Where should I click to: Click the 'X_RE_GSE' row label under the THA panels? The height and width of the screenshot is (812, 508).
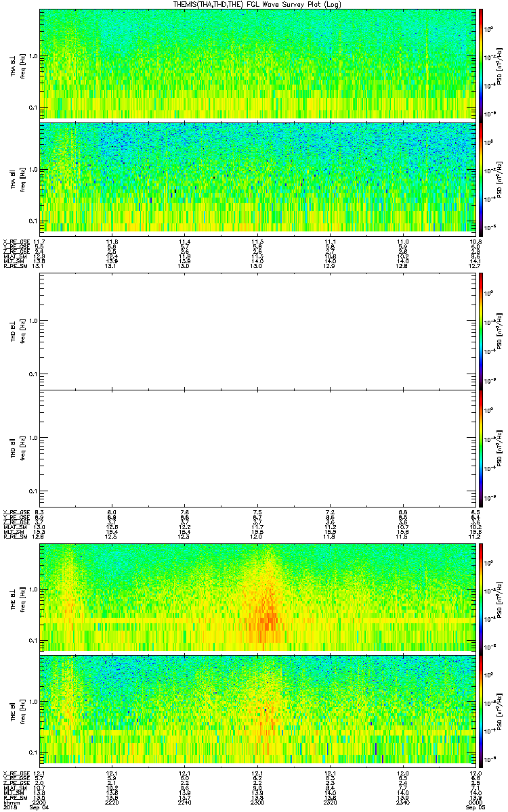pyautogui.click(x=15, y=241)
